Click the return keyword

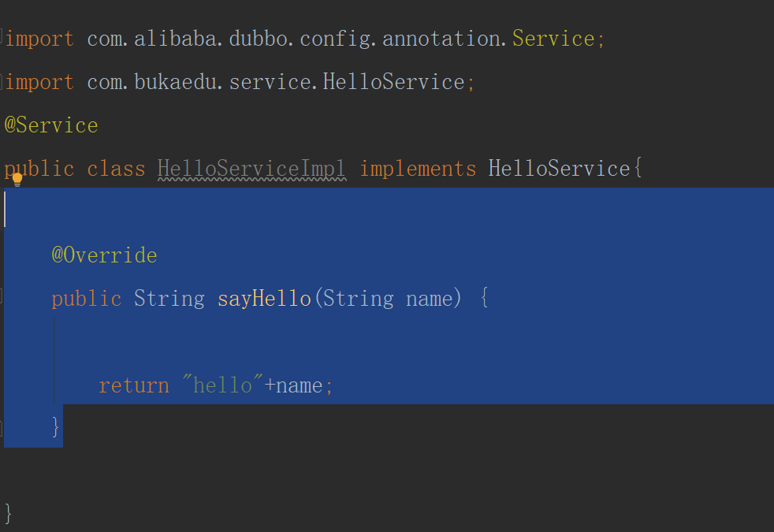(133, 385)
